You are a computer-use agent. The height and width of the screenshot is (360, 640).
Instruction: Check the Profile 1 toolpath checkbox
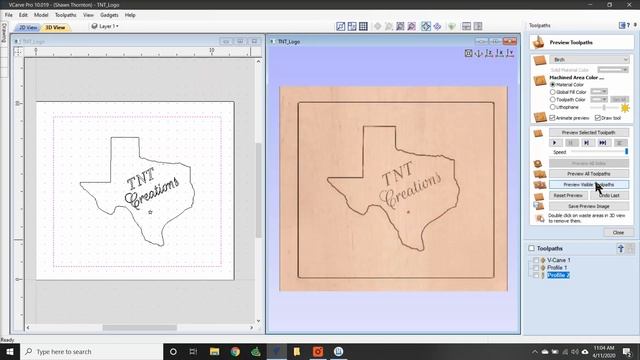pos(536,268)
